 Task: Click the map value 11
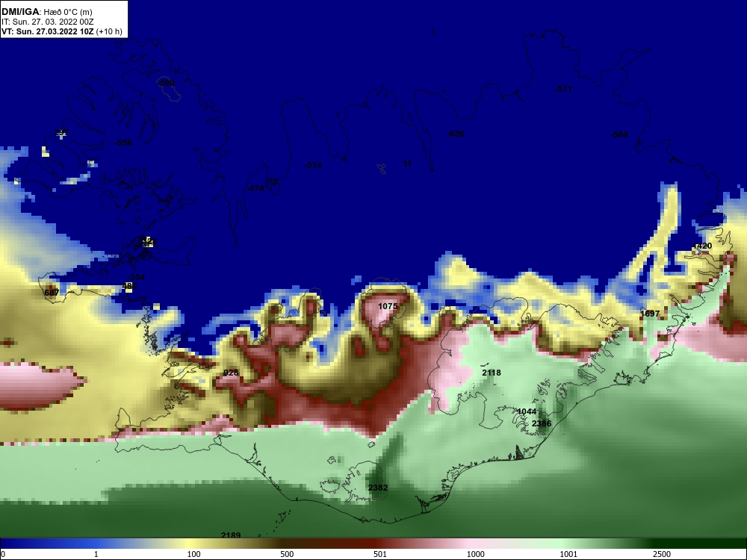tap(407, 164)
